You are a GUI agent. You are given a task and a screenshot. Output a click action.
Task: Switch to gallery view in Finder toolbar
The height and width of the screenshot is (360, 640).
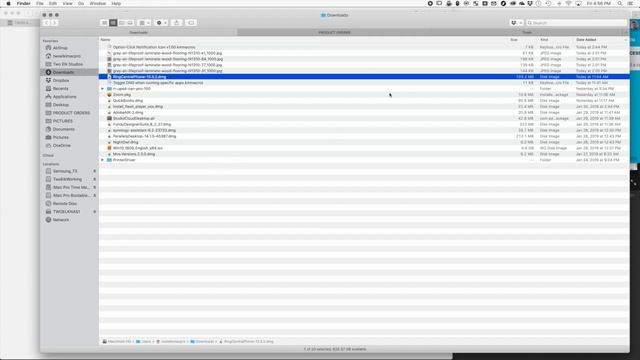point(130,23)
